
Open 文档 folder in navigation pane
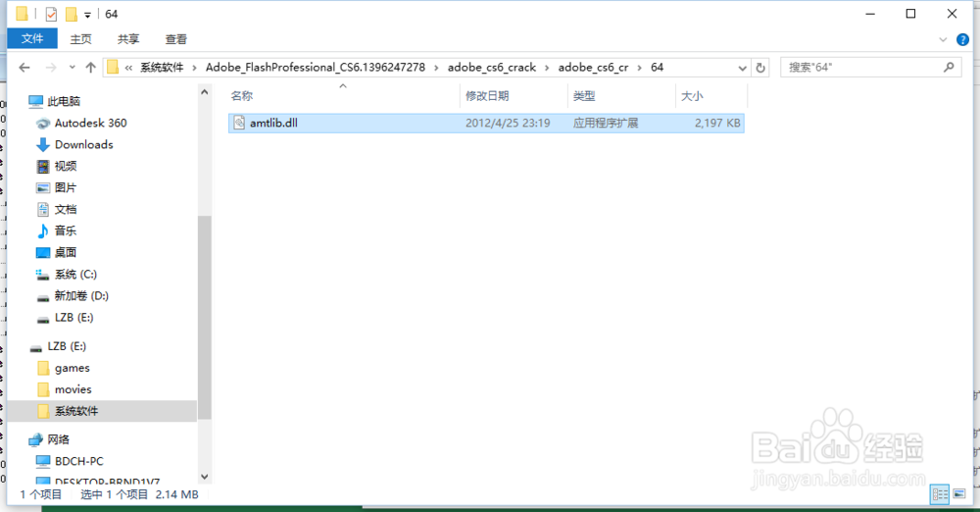[x=66, y=209]
